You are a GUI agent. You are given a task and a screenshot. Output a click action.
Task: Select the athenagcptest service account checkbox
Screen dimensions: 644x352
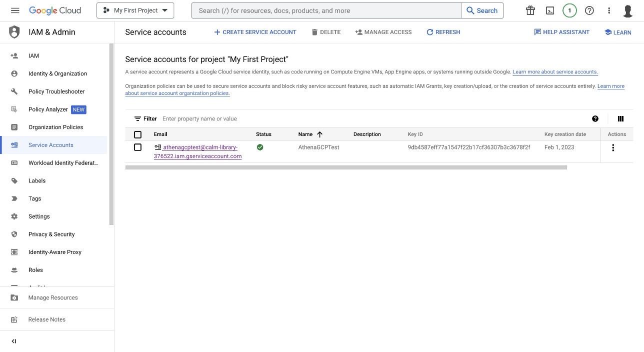[138, 147]
